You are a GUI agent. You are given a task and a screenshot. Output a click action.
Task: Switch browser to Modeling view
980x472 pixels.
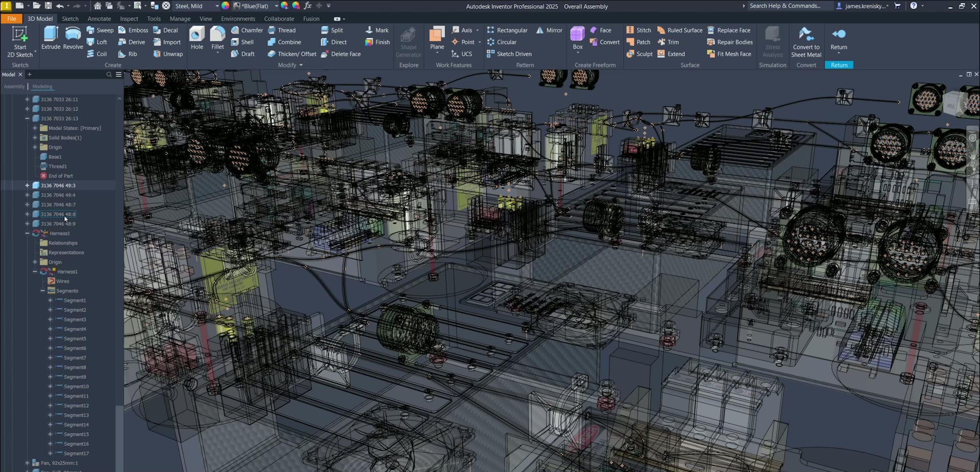click(42, 86)
